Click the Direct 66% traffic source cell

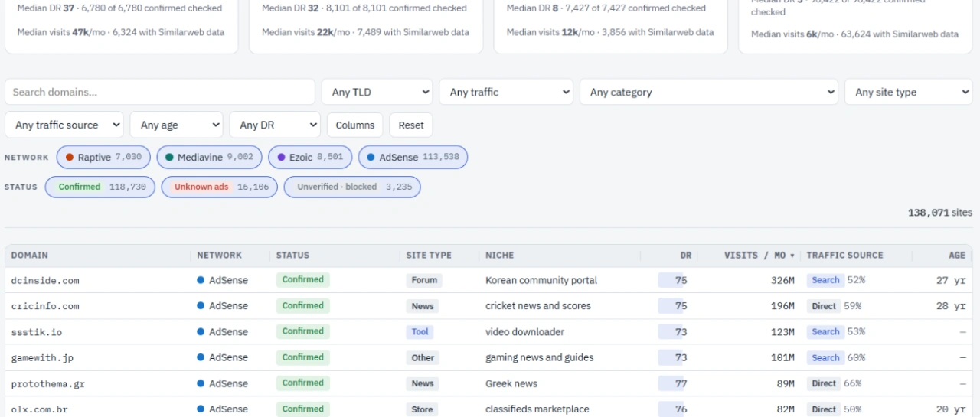(835, 383)
